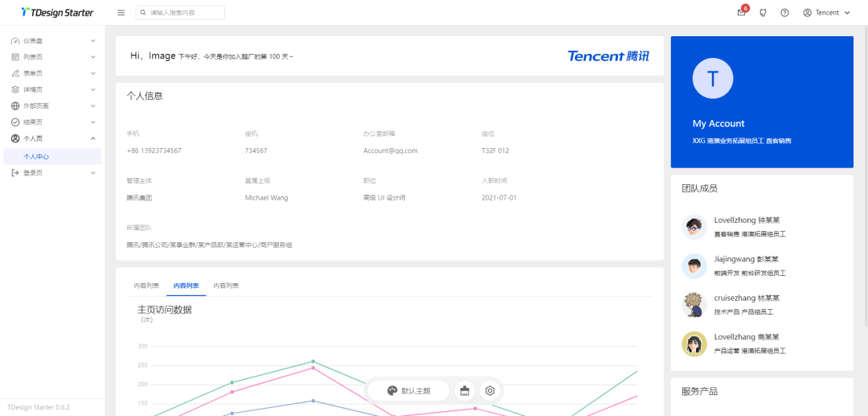Screen dimensions: 868x416
Task: Expand the 结果页 menu chevron
Action: (93, 122)
